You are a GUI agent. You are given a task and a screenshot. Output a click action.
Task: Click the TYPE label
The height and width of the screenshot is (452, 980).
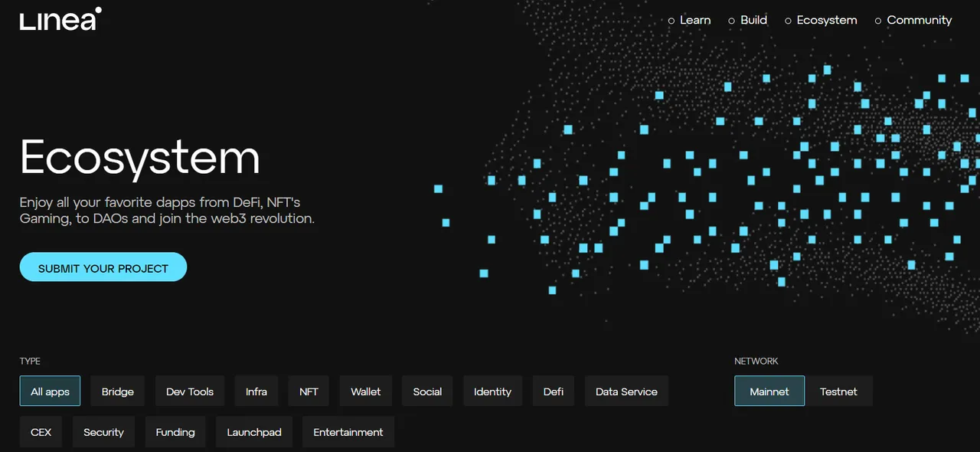tap(30, 361)
